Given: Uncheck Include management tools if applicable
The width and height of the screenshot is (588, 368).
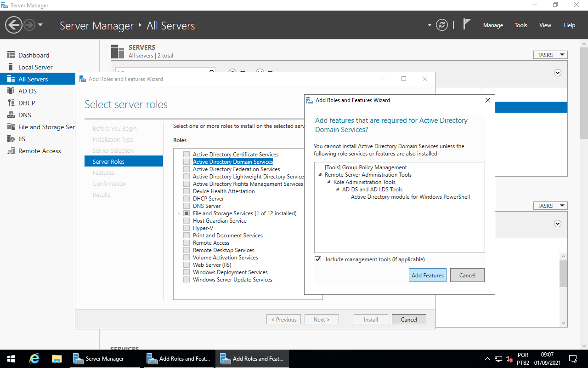Looking at the screenshot, I should (318, 259).
